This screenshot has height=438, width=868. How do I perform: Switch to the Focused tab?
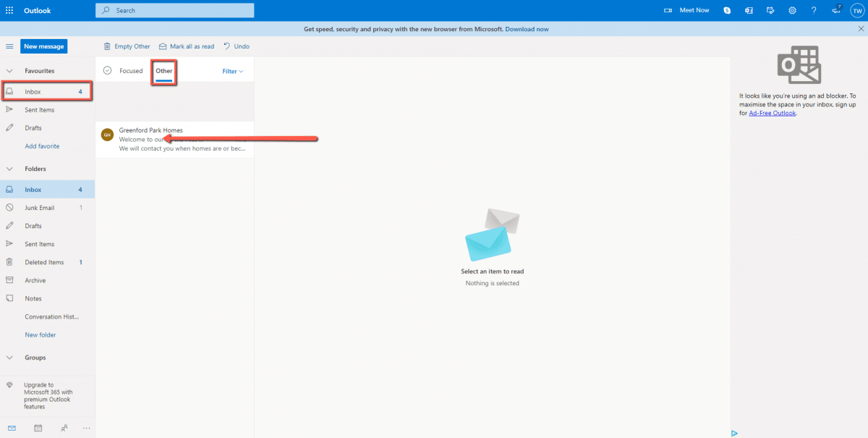point(131,71)
